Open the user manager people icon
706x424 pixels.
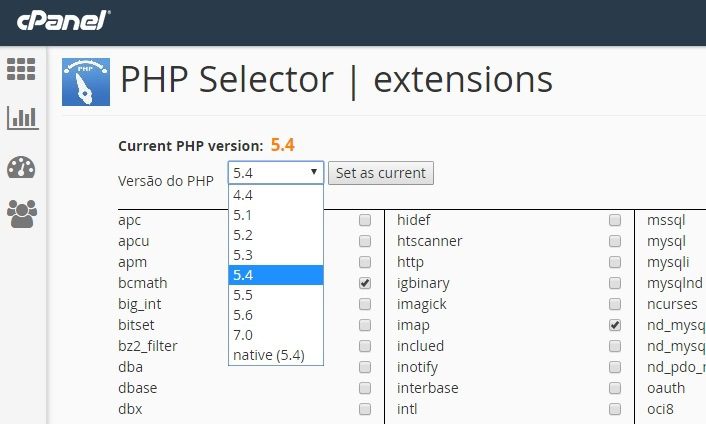(22, 214)
